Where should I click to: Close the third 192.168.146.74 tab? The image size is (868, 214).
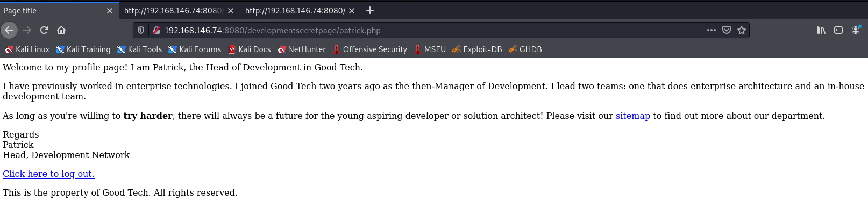pos(352,11)
